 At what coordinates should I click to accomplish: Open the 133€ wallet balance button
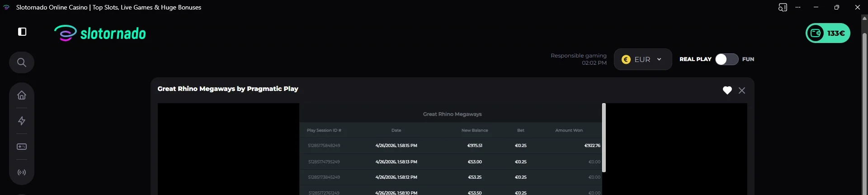[x=828, y=33]
